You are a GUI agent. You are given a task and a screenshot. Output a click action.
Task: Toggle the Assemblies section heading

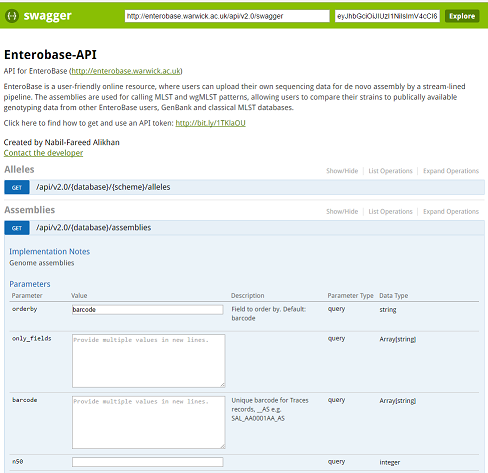pyautogui.click(x=30, y=210)
